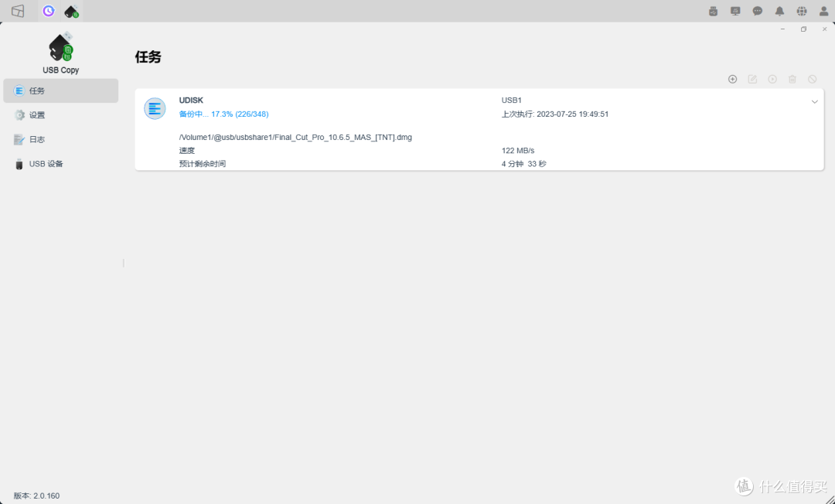Close the USB Copy window
This screenshot has width=835, height=504.
(824, 29)
